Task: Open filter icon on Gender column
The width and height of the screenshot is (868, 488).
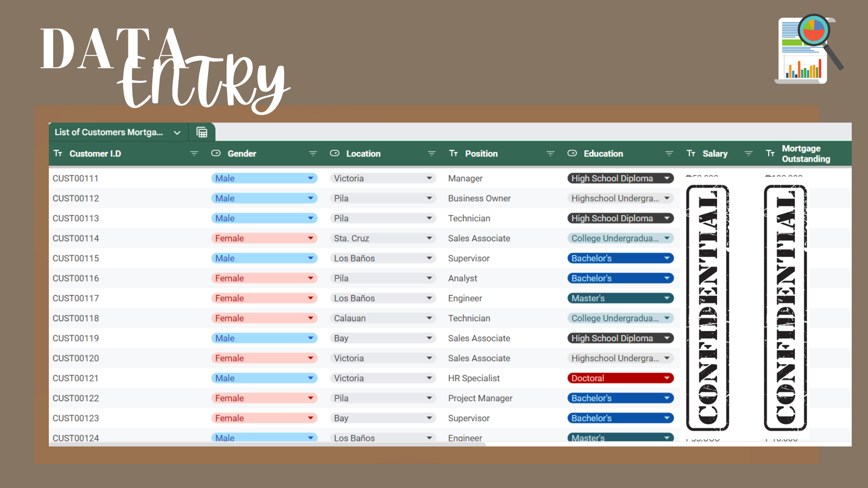Action: (x=313, y=154)
